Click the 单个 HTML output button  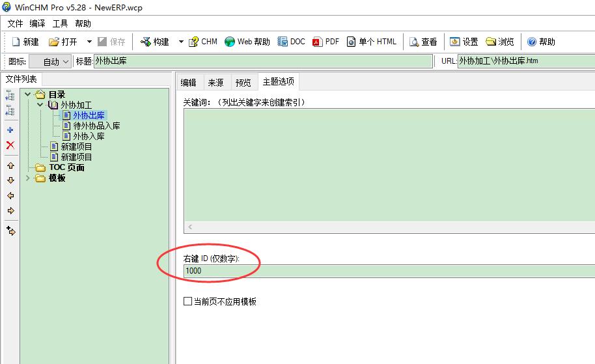tap(372, 42)
